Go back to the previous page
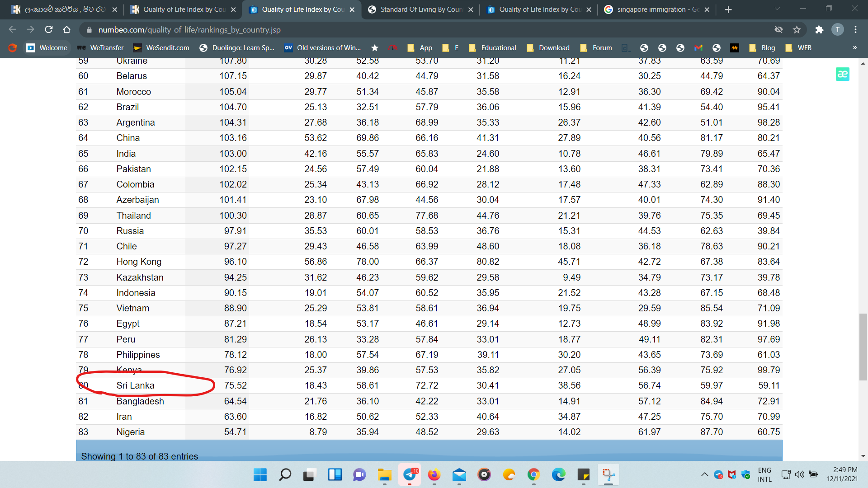 [12, 30]
